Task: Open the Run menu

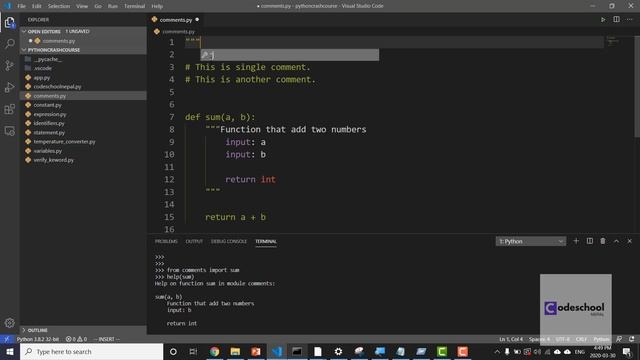Action: (x=113, y=6)
